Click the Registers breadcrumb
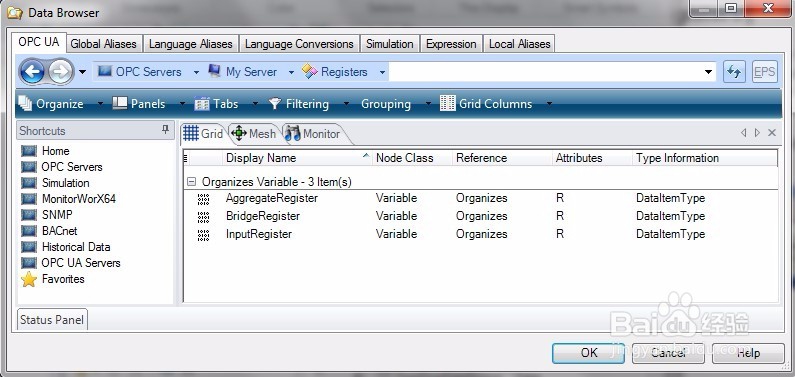The width and height of the screenshot is (795, 377). point(335,72)
